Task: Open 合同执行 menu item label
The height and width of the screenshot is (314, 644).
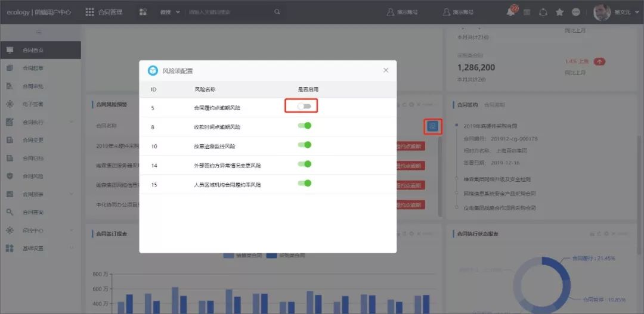Action: coord(33,122)
